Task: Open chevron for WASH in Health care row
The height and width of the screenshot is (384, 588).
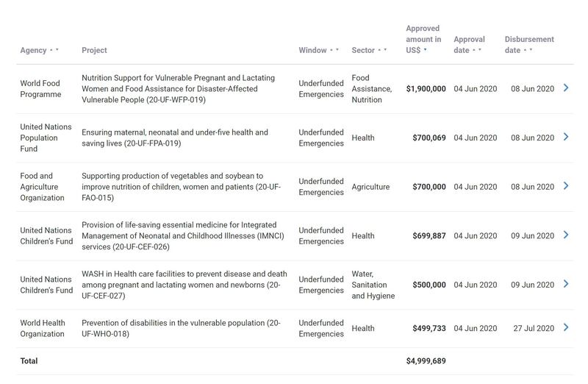Action: point(566,284)
